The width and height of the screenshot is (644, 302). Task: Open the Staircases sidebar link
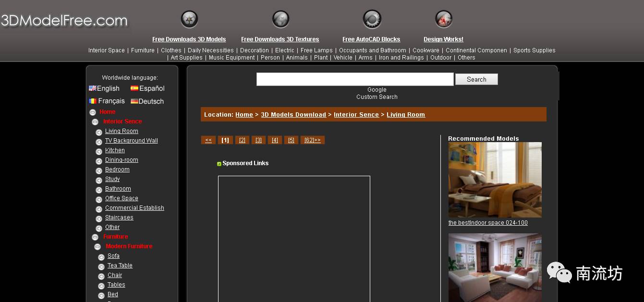(x=119, y=217)
